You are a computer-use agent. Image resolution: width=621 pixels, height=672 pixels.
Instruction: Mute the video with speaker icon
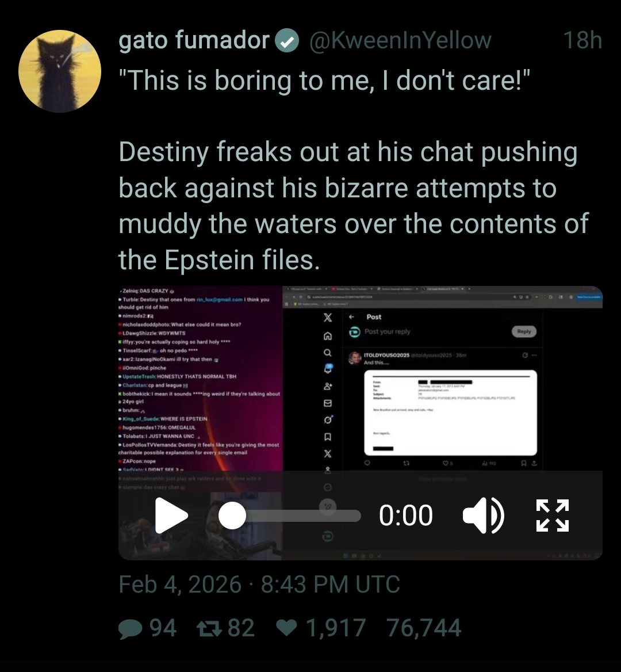(483, 515)
